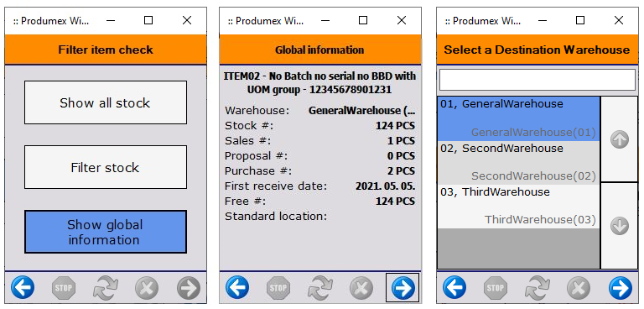The width and height of the screenshot is (644, 309).
Task: Click the Warehouse value GeneralWarehouse
Action: [x=362, y=110]
